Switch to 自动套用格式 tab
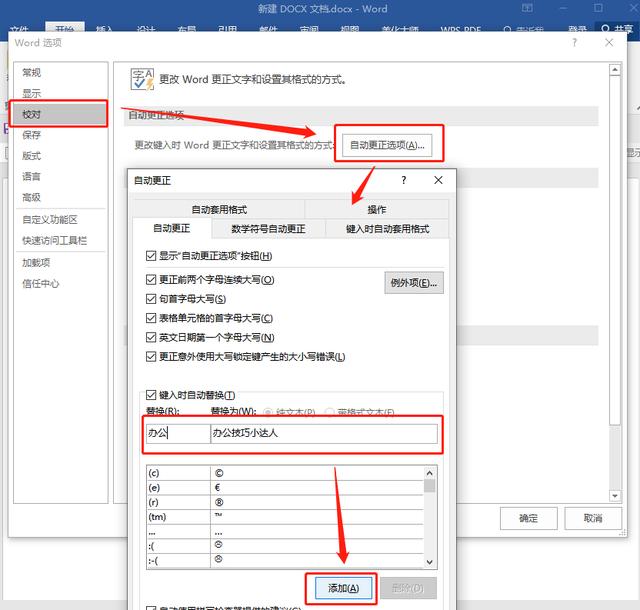Image resolution: width=640 pixels, height=610 pixels. pos(219,209)
